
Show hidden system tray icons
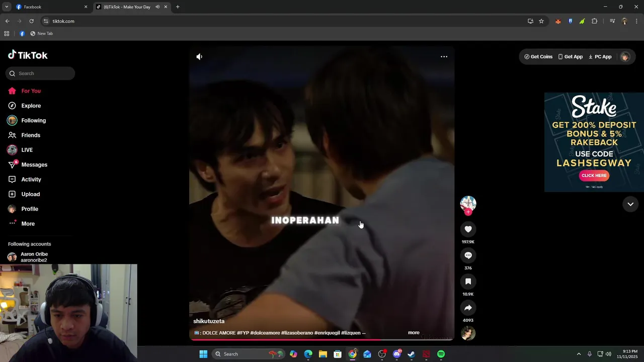click(579, 354)
